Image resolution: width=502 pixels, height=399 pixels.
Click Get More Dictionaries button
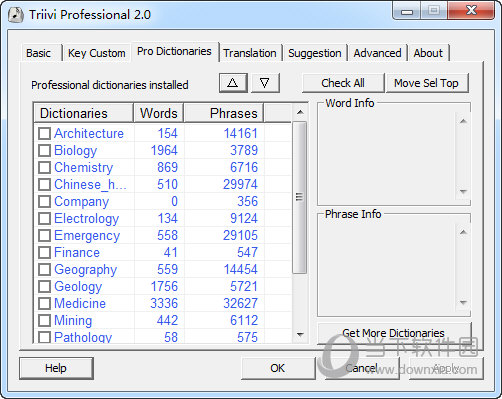(394, 333)
